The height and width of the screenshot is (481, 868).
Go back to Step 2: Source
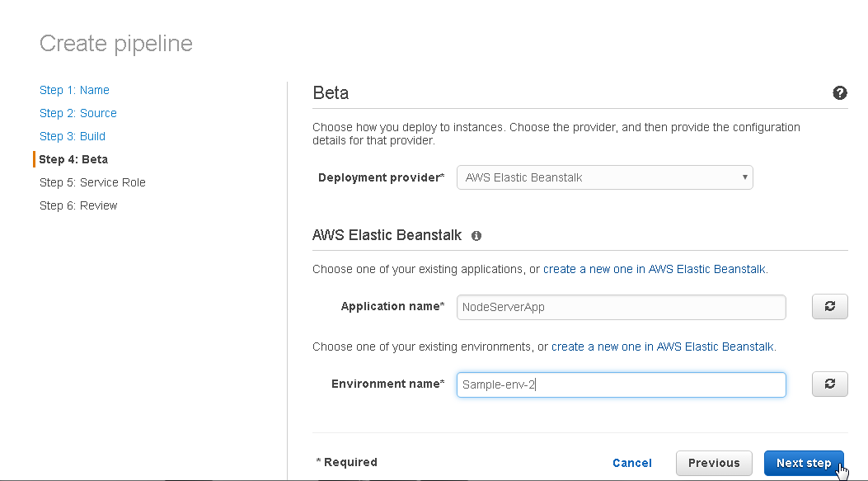pyautogui.click(x=78, y=113)
